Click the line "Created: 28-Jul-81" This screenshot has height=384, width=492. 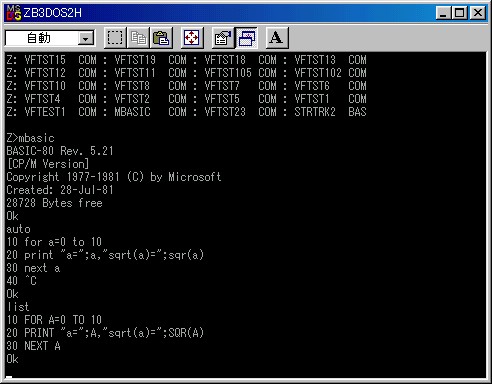(x=60, y=190)
